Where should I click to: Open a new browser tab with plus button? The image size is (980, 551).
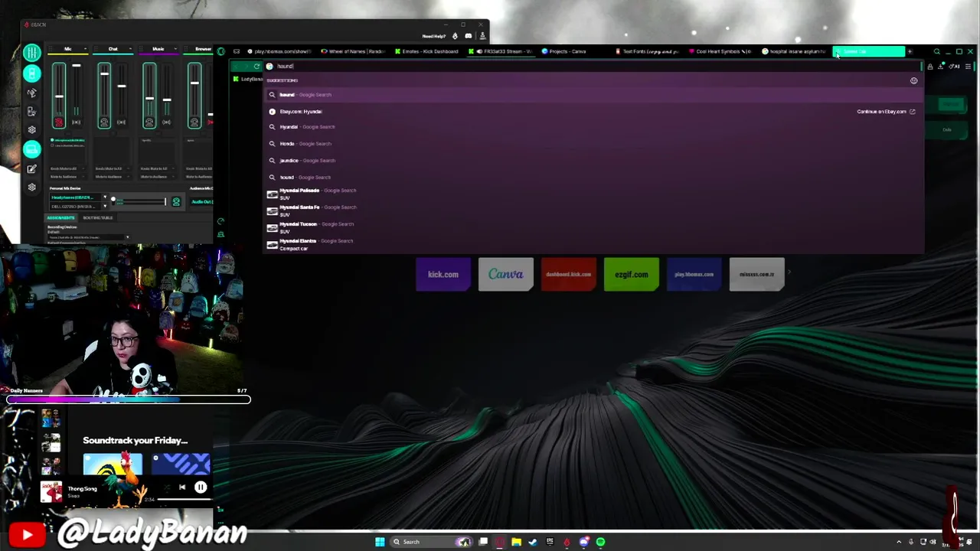point(910,51)
